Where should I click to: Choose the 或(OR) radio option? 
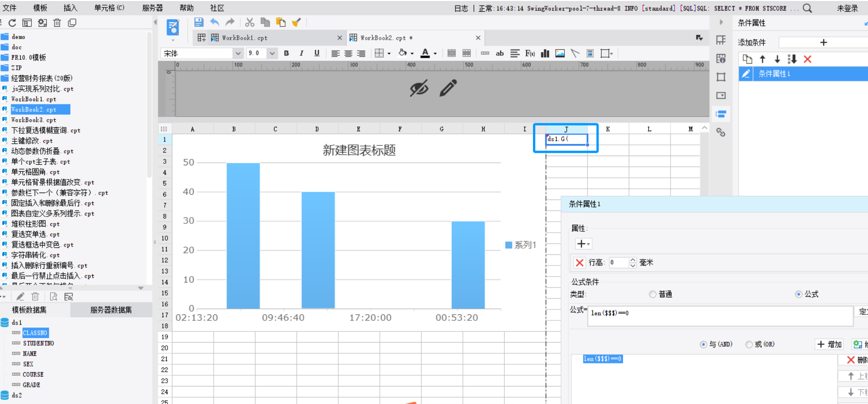click(749, 344)
